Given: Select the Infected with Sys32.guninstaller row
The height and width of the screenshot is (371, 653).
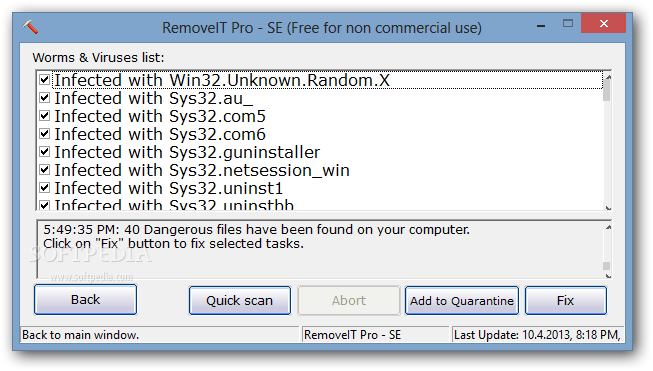Looking at the screenshot, I should click(319, 152).
